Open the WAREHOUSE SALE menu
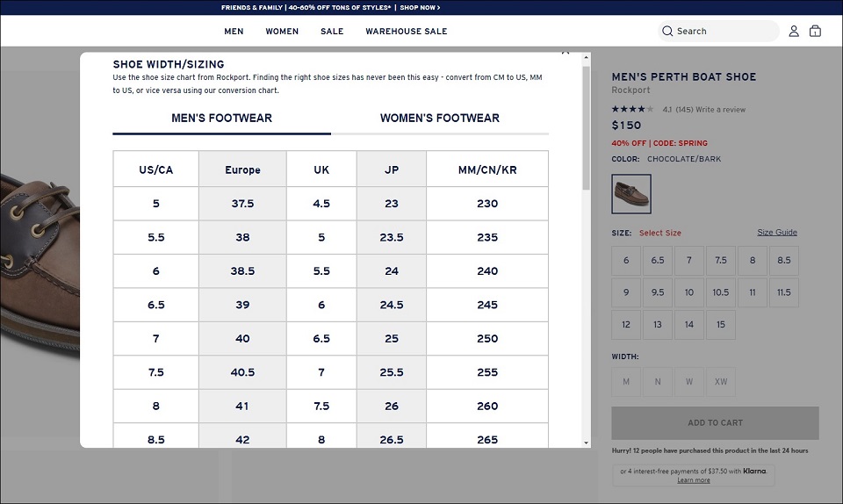The width and height of the screenshot is (843, 504). pyautogui.click(x=407, y=31)
